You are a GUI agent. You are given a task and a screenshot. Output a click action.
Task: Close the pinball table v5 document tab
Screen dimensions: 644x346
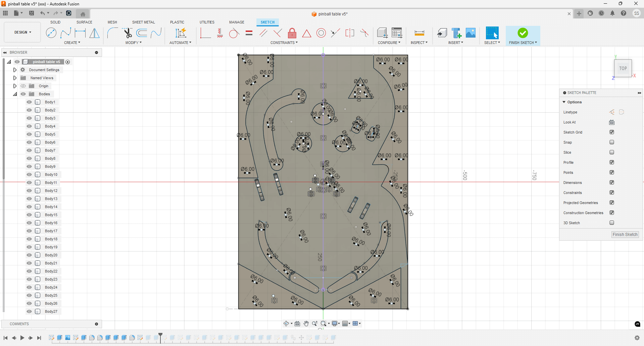coord(569,14)
